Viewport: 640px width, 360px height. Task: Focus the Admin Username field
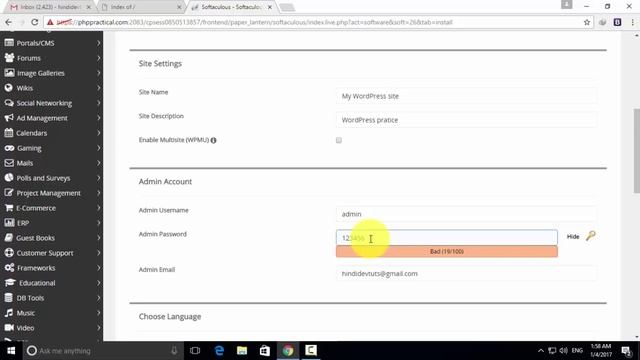pos(466,214)
